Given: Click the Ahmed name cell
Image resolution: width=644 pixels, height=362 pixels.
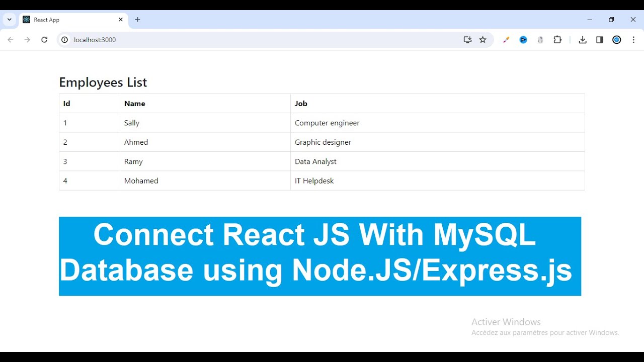Looking at the screenshot, I should click(205, 142).
